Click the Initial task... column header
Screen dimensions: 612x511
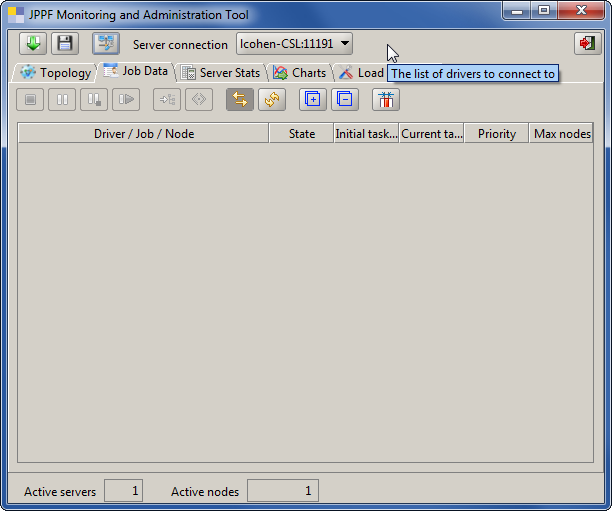366,134
